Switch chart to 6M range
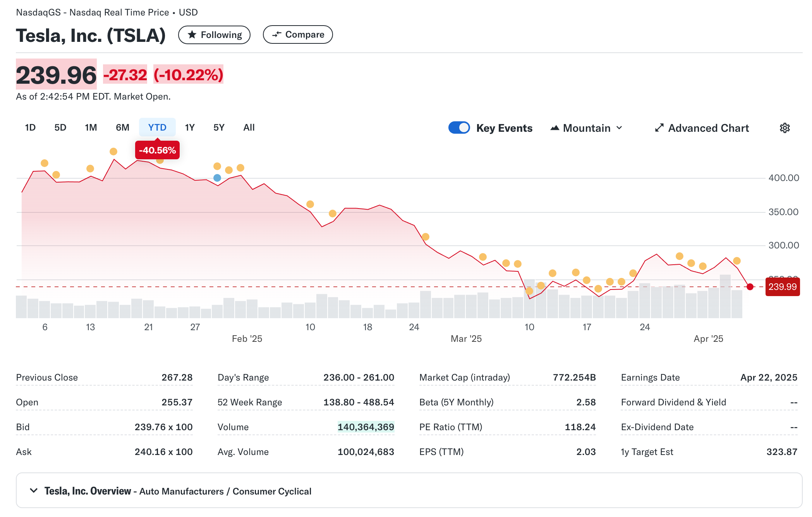The height and width of the screenshot is (517, 812). click(122, 128)
